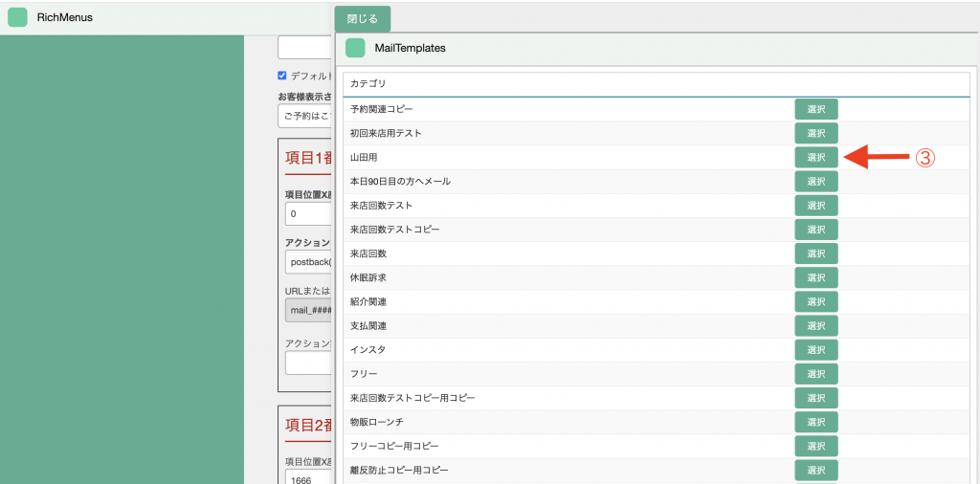Screen dimensions: 980x484
Task: Click the 項目1番 section heading
Action: [307, 158]
